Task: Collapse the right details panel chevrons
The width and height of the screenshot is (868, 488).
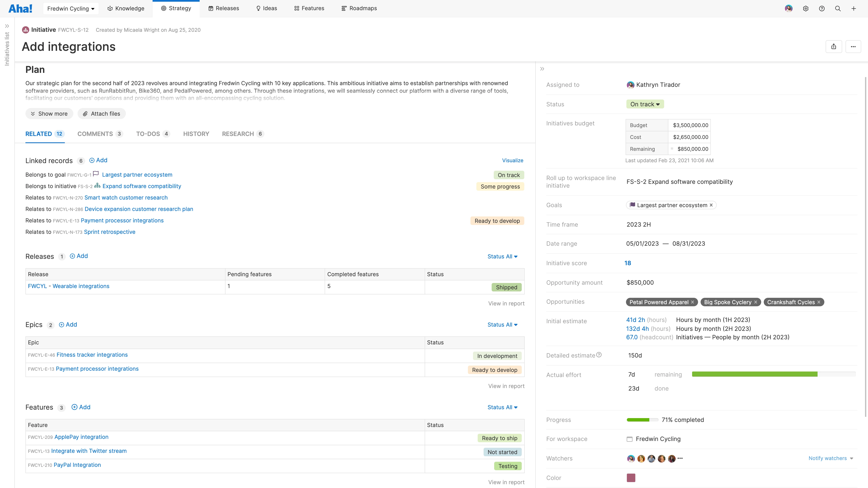Action: 542,69
